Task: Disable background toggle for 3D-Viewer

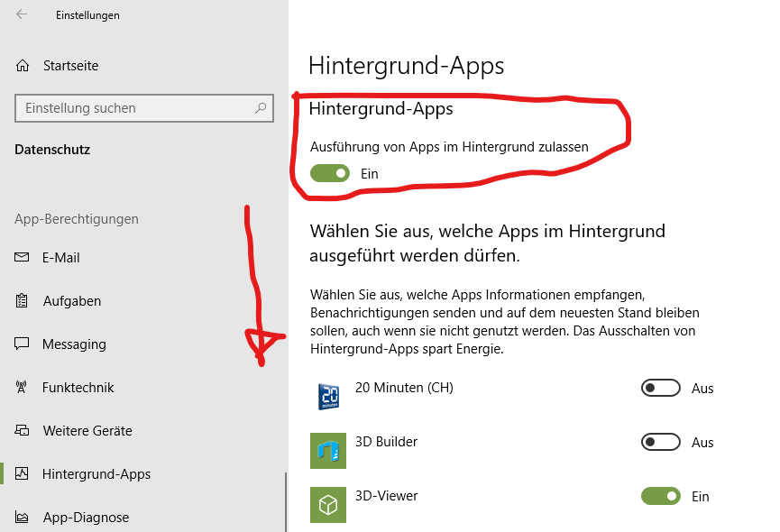Action: pos(661,496)
